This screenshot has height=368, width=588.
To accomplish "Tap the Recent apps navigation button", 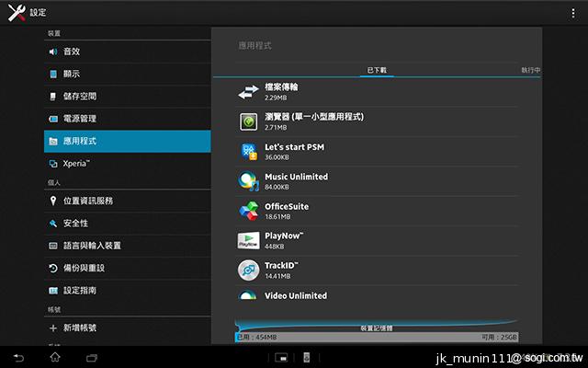I will pyautogui.click(x=92, y=358).
